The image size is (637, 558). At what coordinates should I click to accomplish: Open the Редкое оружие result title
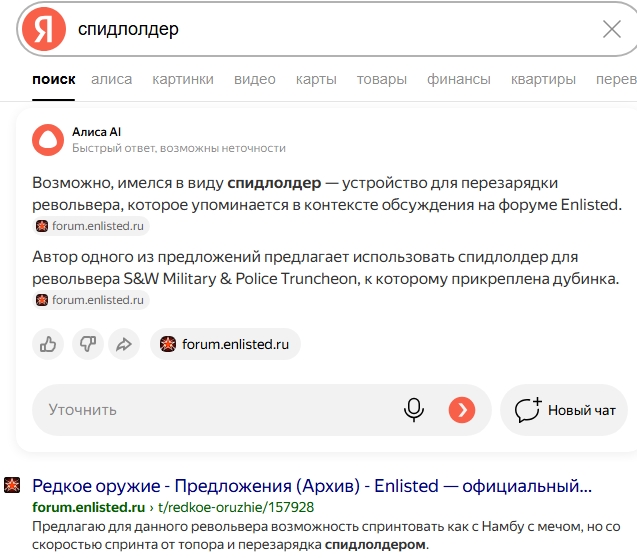pos(312,486)
